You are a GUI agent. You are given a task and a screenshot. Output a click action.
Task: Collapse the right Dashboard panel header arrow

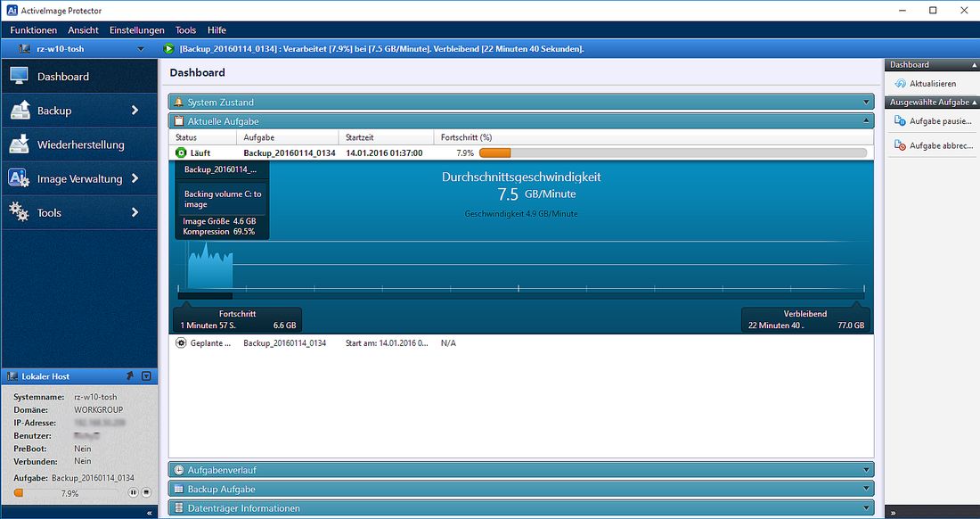pos(974,64)
